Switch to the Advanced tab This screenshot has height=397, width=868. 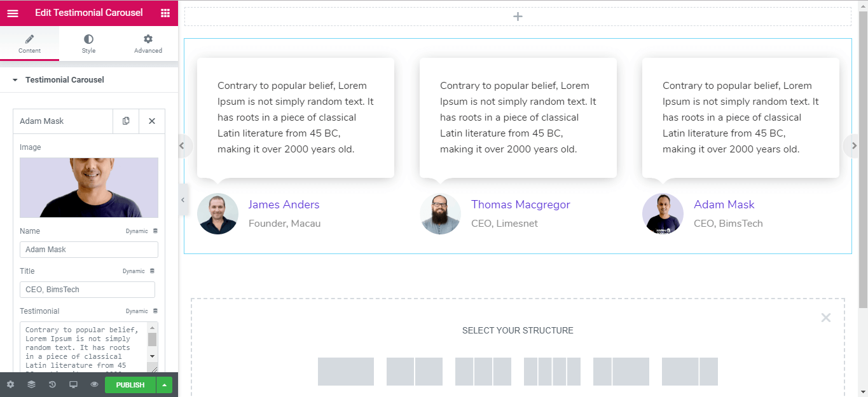(148, 44)
